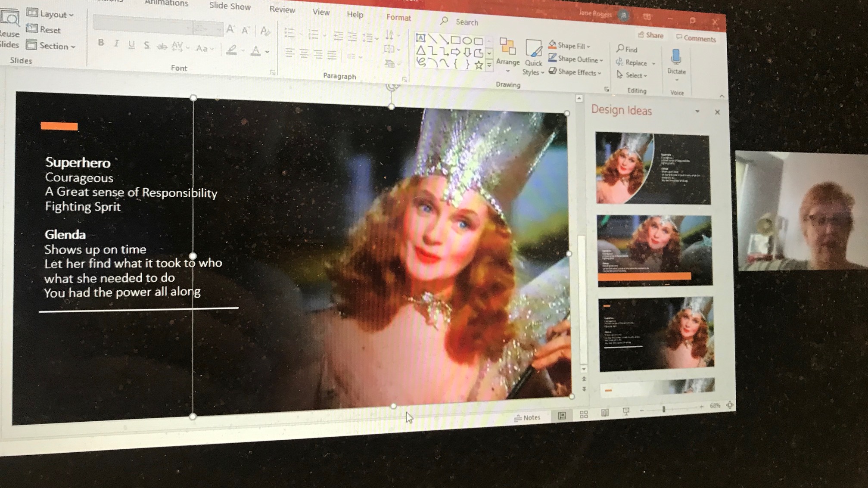Pick the first Design Ideas thumbnail
The image size is (868, 488).
click(x=653, y=168)
